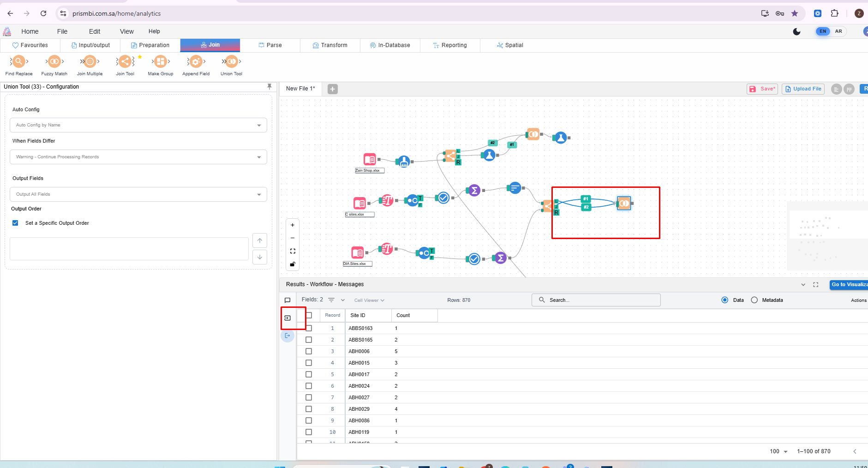Select the Union Tool icon in toolbar

pyautogui.click(x=231, y=61)
